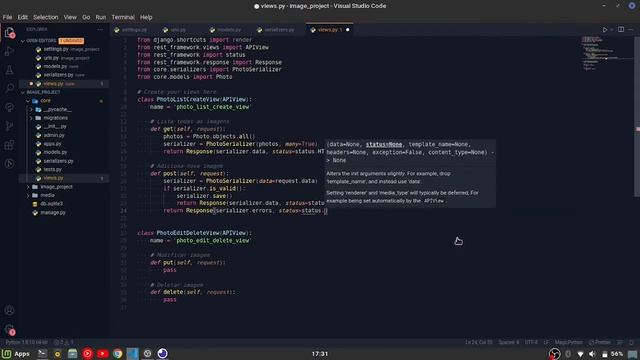Open settings.py in Open Editors list
Viewport: 640px width, 360px height.
pos(64,49)
